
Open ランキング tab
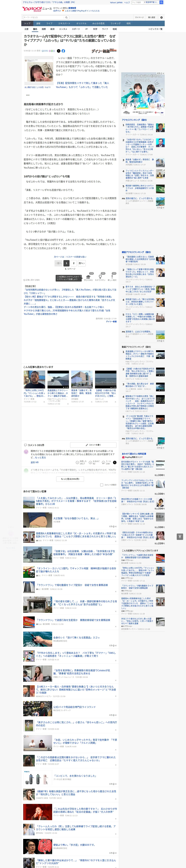[115, 24]
